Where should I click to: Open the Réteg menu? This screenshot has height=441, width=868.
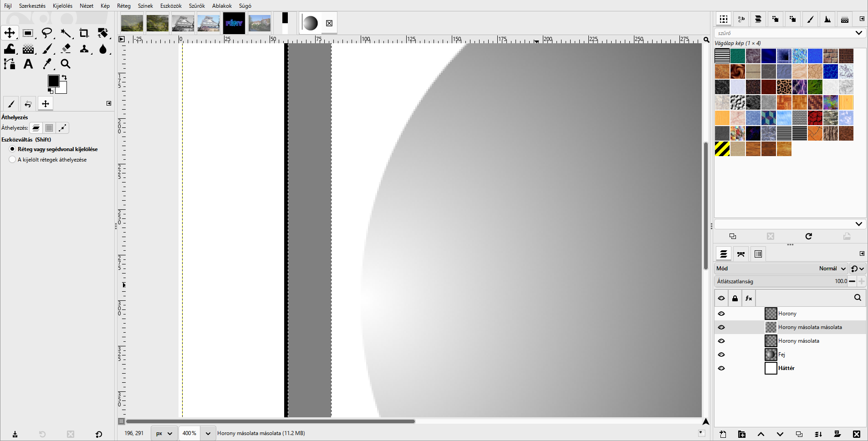(124, 6)
